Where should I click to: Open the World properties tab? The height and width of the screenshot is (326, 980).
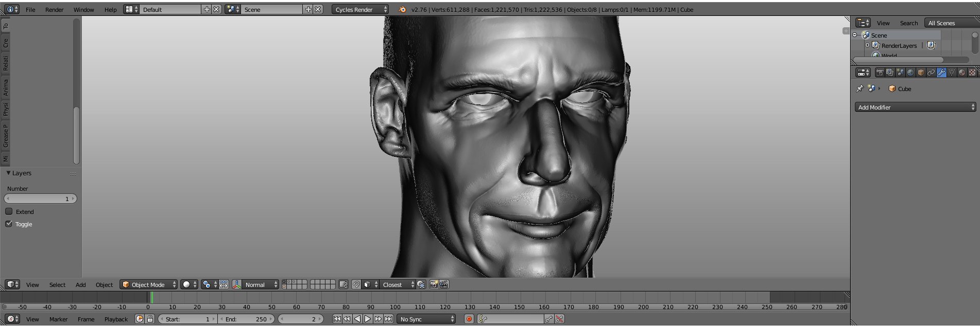coord(910,73)
